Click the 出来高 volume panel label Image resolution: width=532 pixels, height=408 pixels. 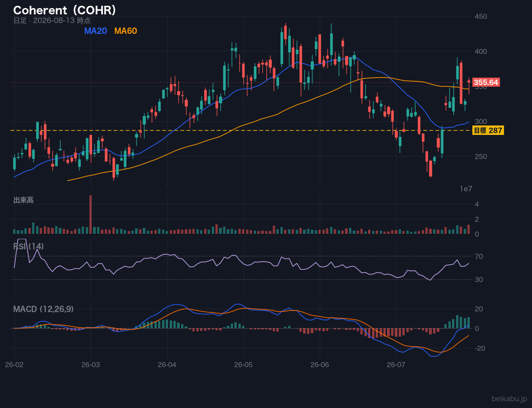coord(23,200)
